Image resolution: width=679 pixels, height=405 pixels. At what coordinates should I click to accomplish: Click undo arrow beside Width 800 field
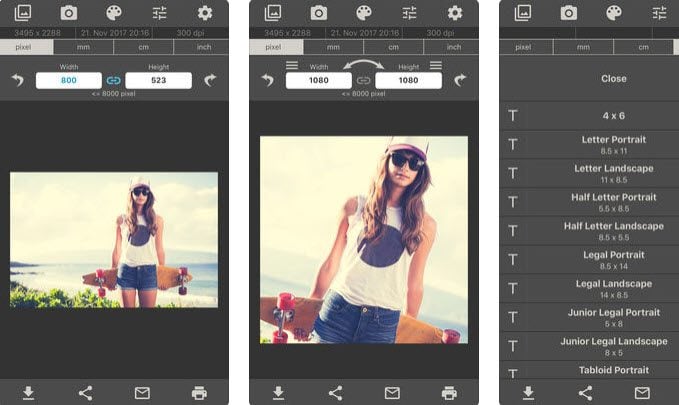18,80
